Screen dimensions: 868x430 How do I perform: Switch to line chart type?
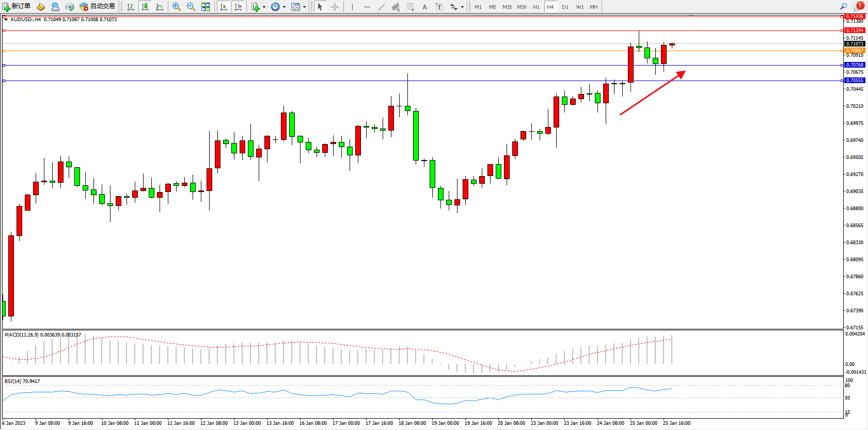[x=160, y=7]
